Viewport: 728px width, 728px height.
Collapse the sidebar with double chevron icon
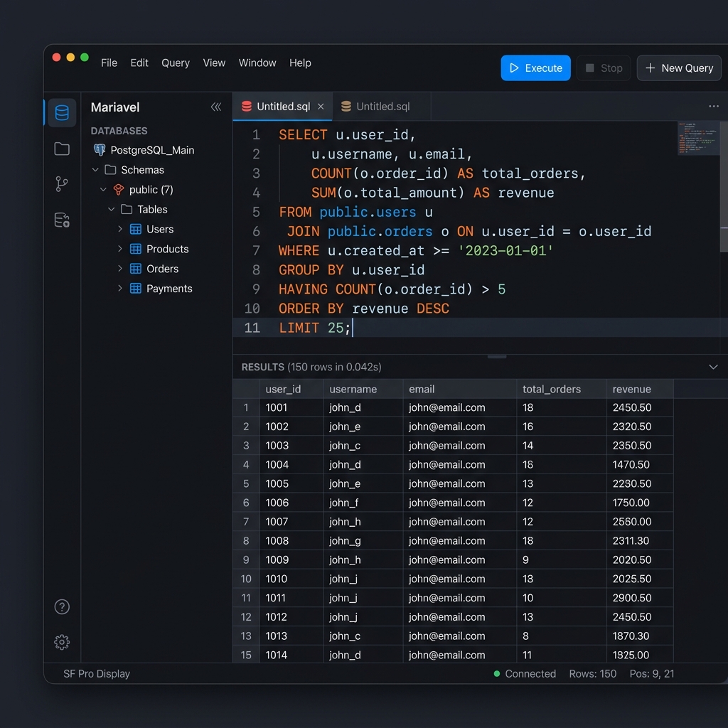216,107
